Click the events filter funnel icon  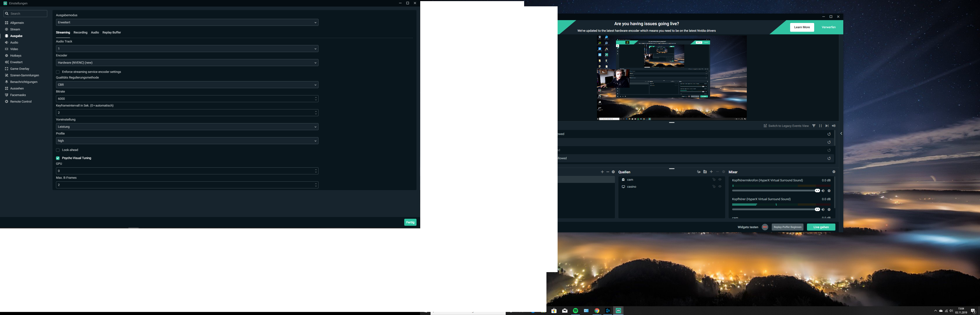(814, 126)
